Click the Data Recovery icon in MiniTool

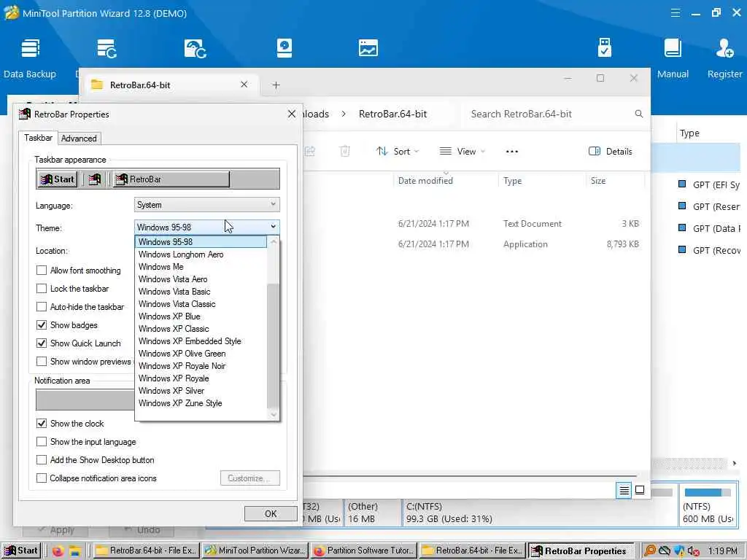click(x=107, y=49)
